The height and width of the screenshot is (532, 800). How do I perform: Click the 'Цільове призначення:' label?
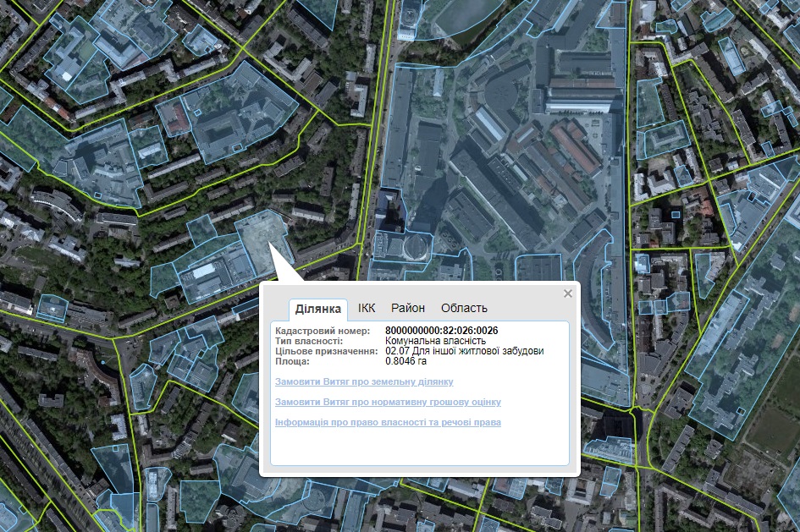pos(326,351)
